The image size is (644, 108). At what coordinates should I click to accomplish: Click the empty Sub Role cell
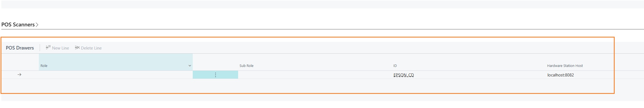point(315,75)
